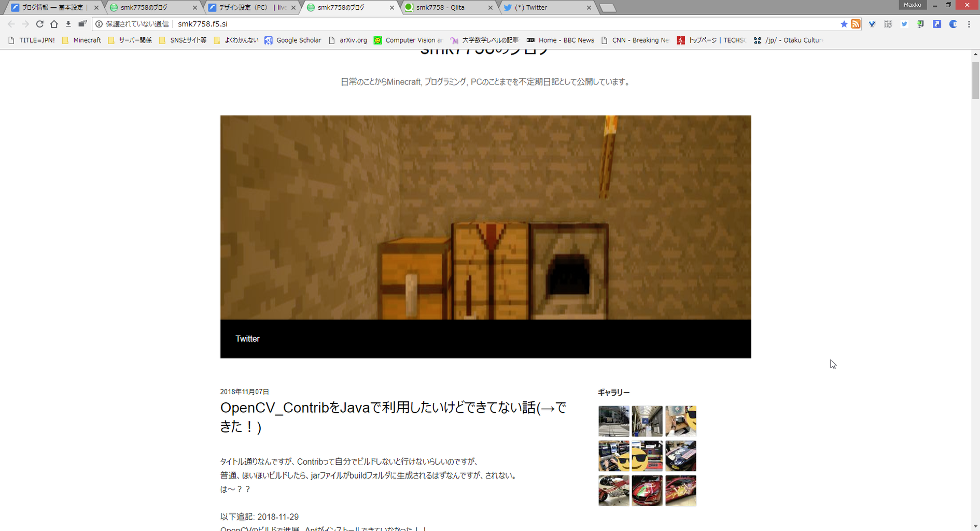Screen dimensions: 980x531
Task: Open the gallery thumbnail of a covered arcade corridor
Action: click(x=647, y=421)
